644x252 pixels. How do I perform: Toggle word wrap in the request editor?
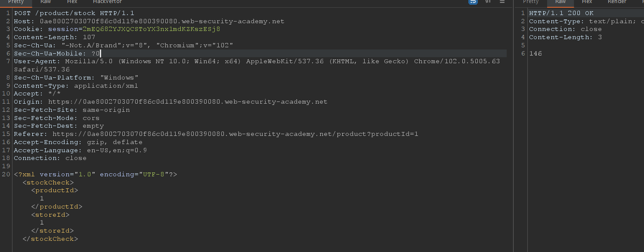[473, 2]
